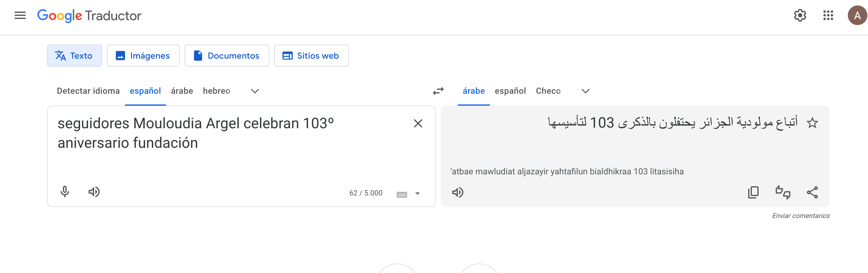
Task: Save translation with the star
Action: coord(812,123)
